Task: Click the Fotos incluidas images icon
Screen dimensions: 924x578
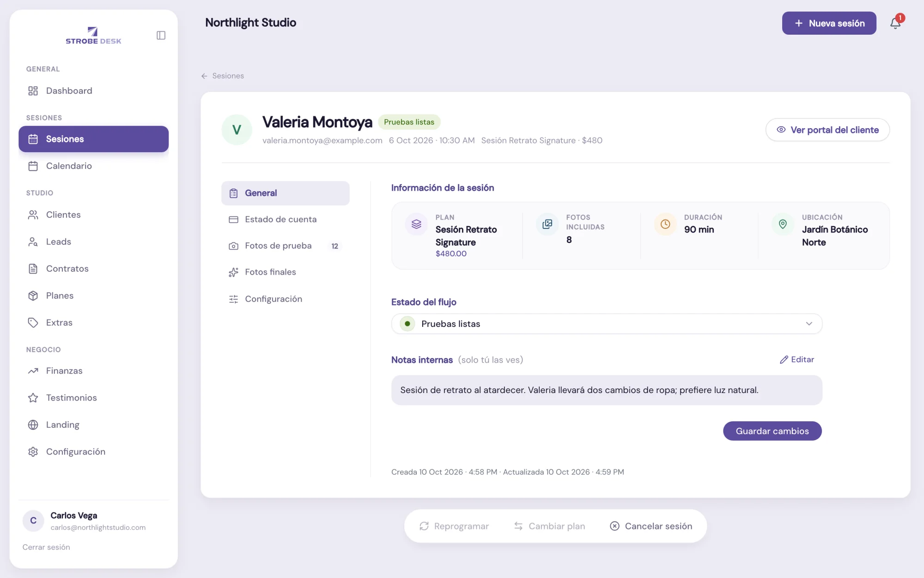Action: point(547,224)
